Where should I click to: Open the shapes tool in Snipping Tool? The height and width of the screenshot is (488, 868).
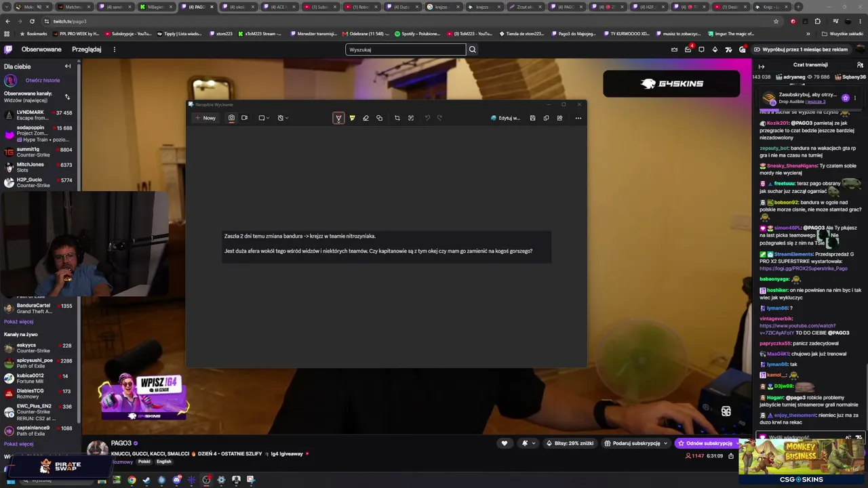(x=379, y=118)
